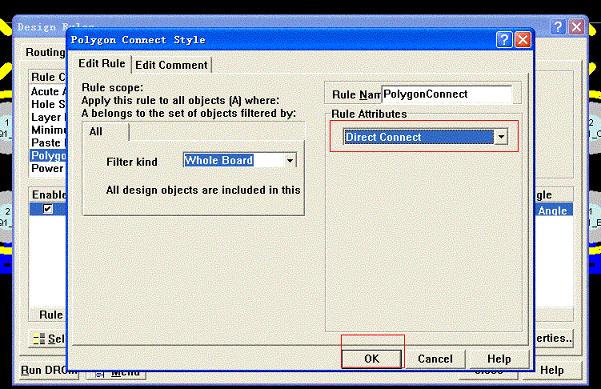Close the Design Rules window
The image size is (601, 389).
click(576, 27)
